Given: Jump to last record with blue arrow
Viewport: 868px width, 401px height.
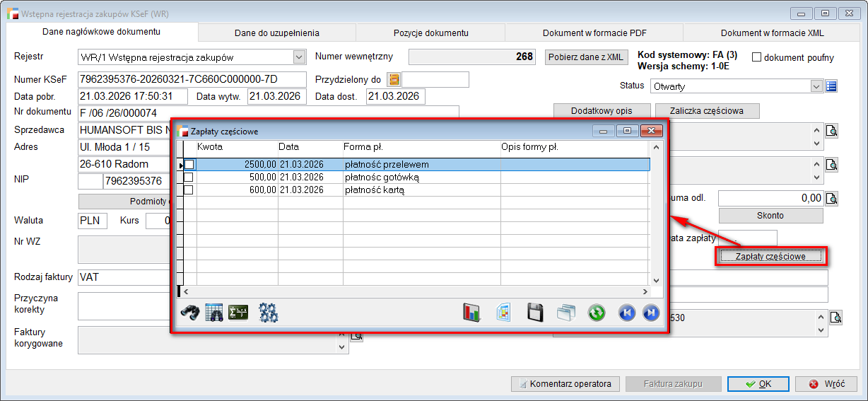Looking at the screenshot, I should 651,313.
